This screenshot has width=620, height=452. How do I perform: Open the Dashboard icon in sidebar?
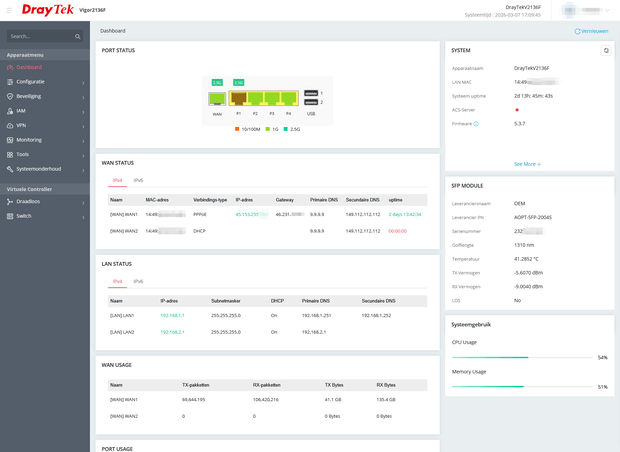point(10,68)
